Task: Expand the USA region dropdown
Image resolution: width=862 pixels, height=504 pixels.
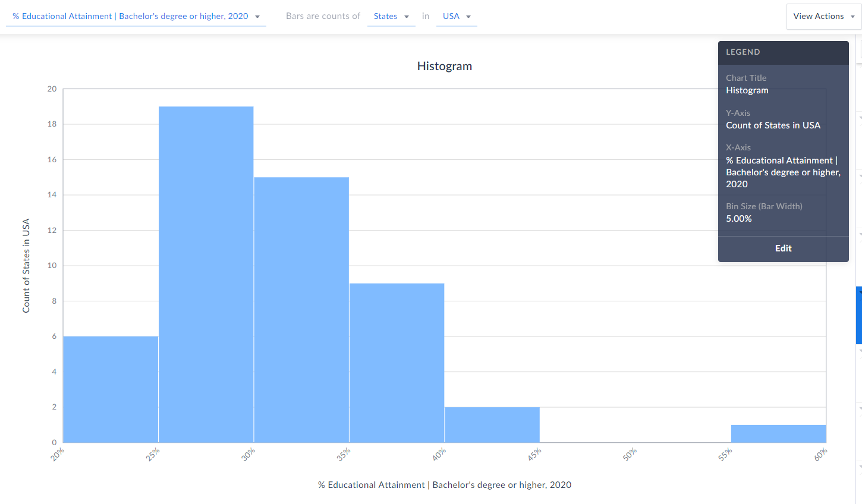Action: [x=457, y=16]
